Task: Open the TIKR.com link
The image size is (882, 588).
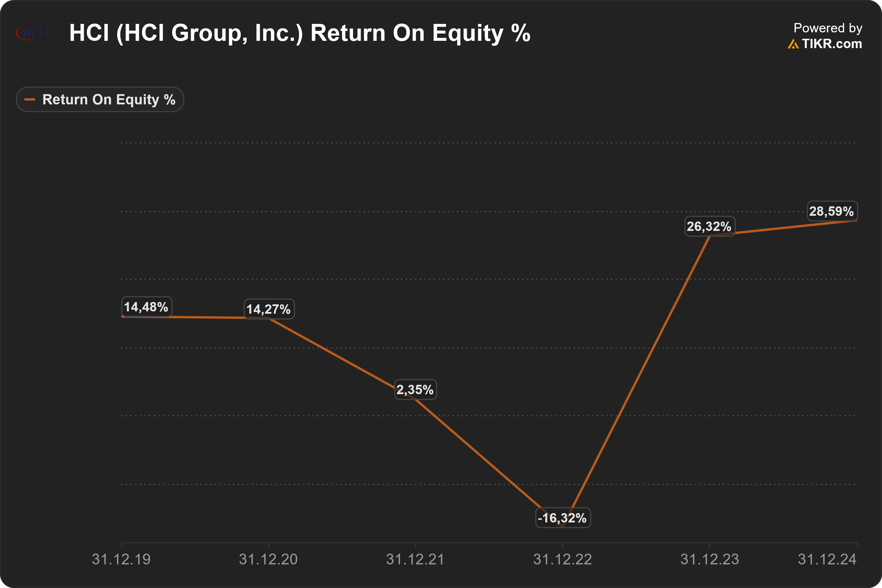Action: coord(832,44)
